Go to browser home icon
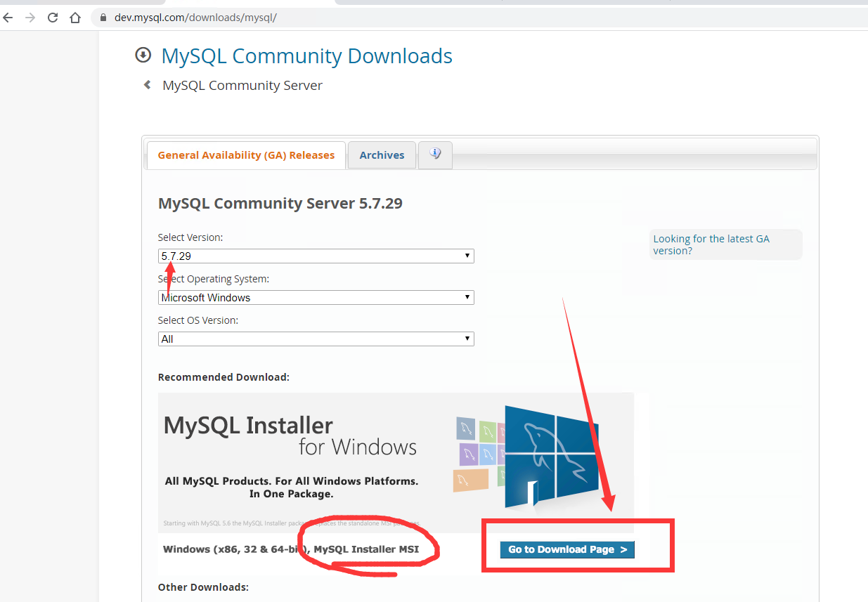 pyautogui.click(x=75, y=18)
